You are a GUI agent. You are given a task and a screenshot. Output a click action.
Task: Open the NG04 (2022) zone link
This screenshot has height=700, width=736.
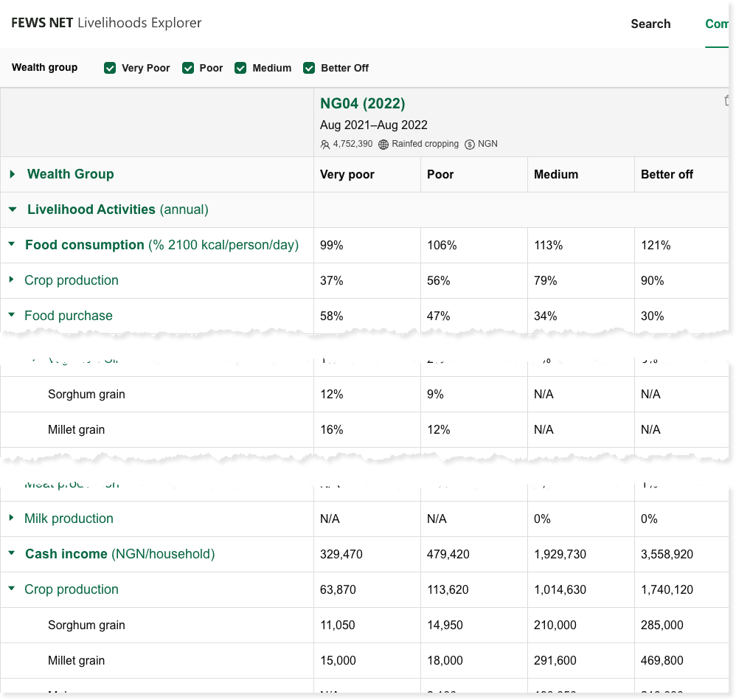click(362, 103)
